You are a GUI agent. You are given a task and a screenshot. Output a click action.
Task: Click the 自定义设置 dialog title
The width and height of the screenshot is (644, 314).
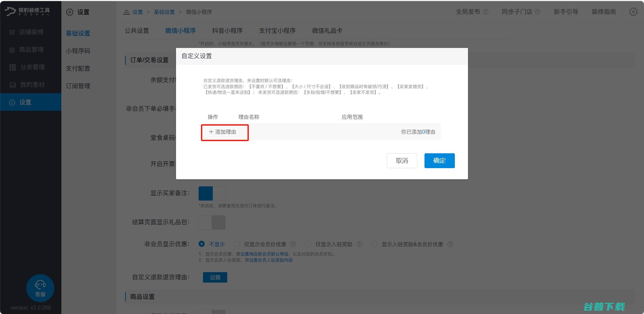click(197, 56)
